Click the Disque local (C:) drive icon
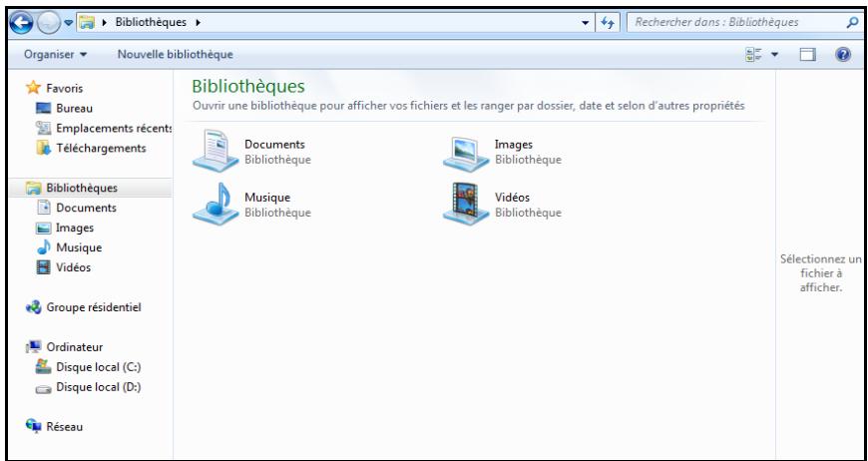868x461 pixels. click(43, 366)
